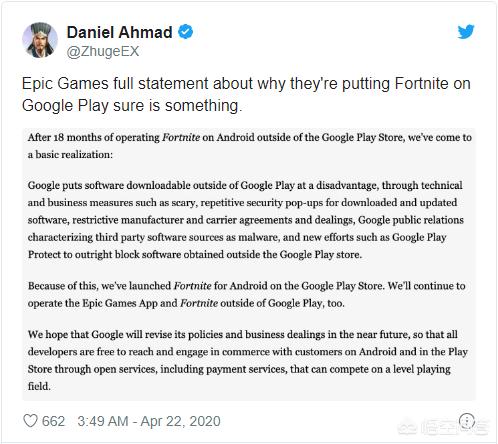Click the 'a basic realization:' line

click(70, 155)
